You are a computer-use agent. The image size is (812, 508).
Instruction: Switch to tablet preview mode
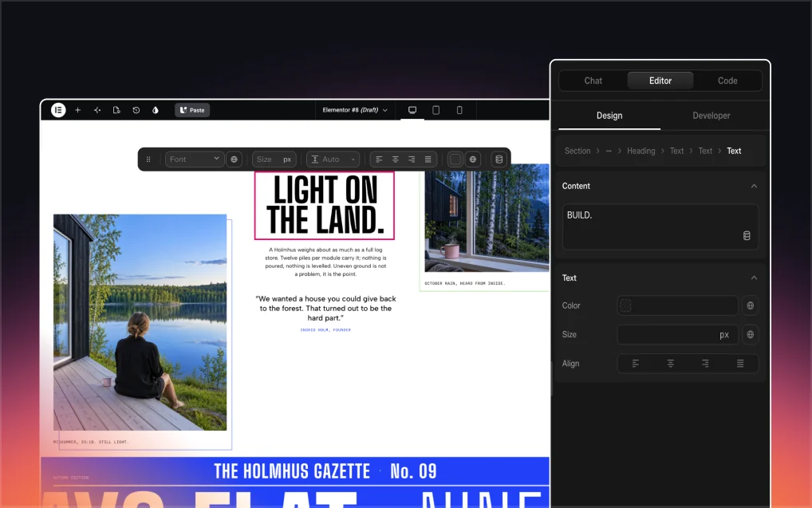(x=436, y=110)
